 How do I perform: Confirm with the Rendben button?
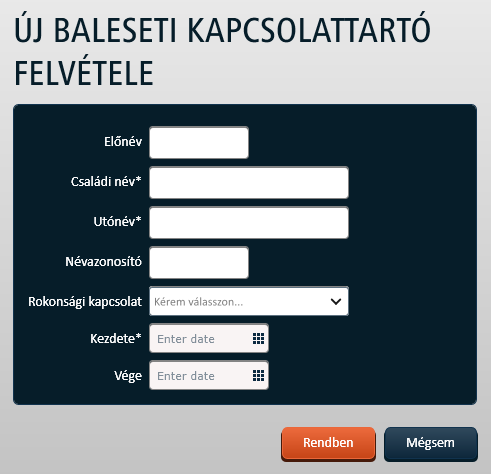click(x=328, y=444)
